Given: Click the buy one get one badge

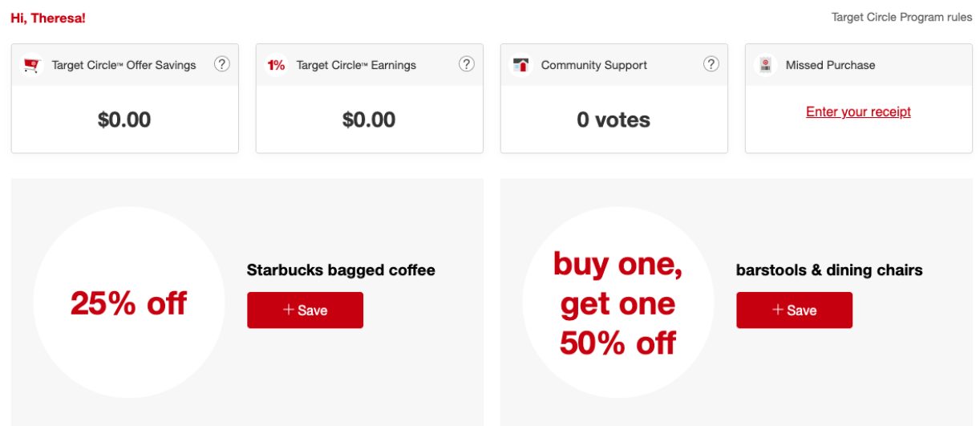Looking at the screenshot, I should point(618,303).
